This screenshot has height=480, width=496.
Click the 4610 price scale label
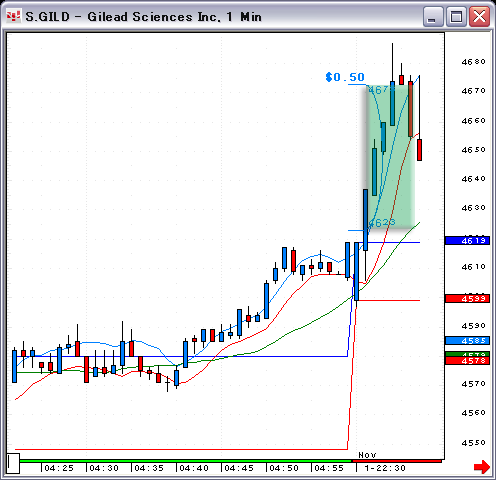474,267
